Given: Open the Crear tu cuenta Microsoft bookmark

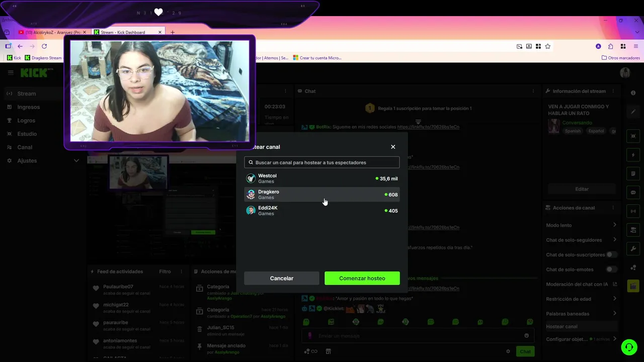Looking at the screenshot, I should click(x=317, y=58).
